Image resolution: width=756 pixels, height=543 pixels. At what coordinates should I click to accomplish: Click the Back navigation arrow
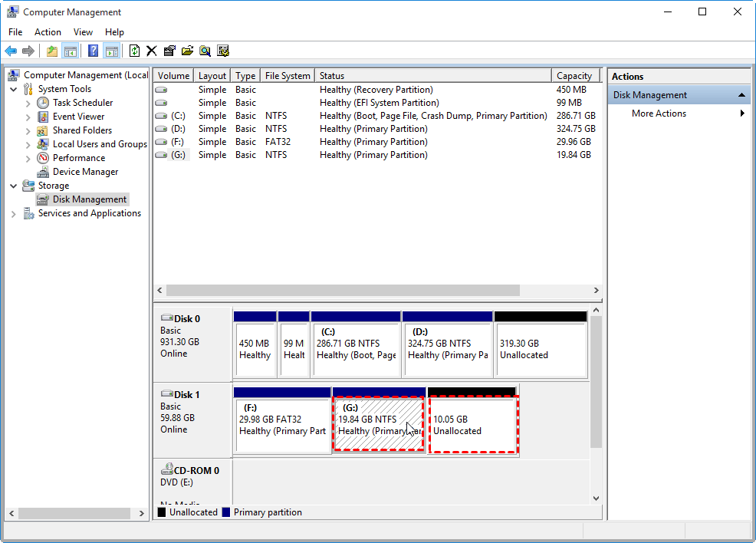click(x=11, y=51)
